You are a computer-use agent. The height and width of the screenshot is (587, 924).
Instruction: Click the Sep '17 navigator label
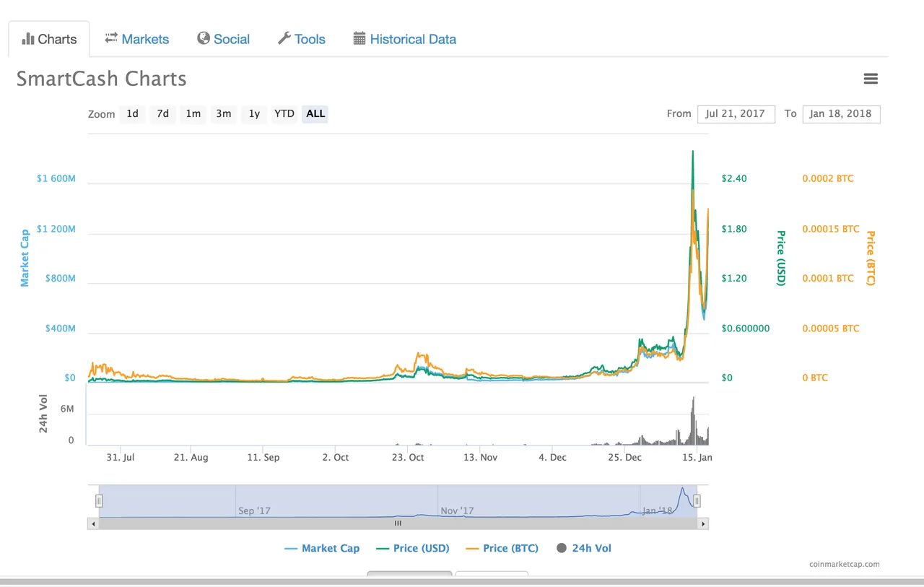click(x=254, y=510)
